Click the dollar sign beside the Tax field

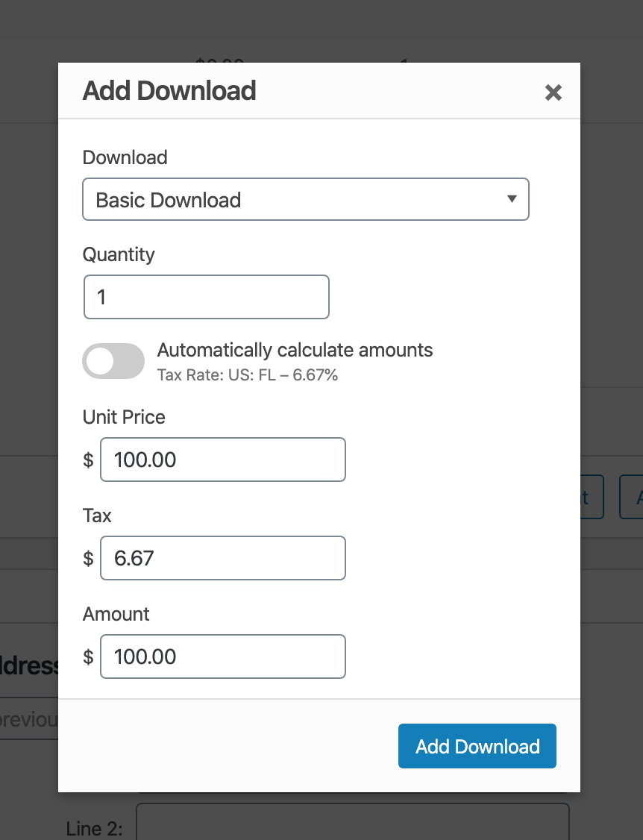point(88,558)
